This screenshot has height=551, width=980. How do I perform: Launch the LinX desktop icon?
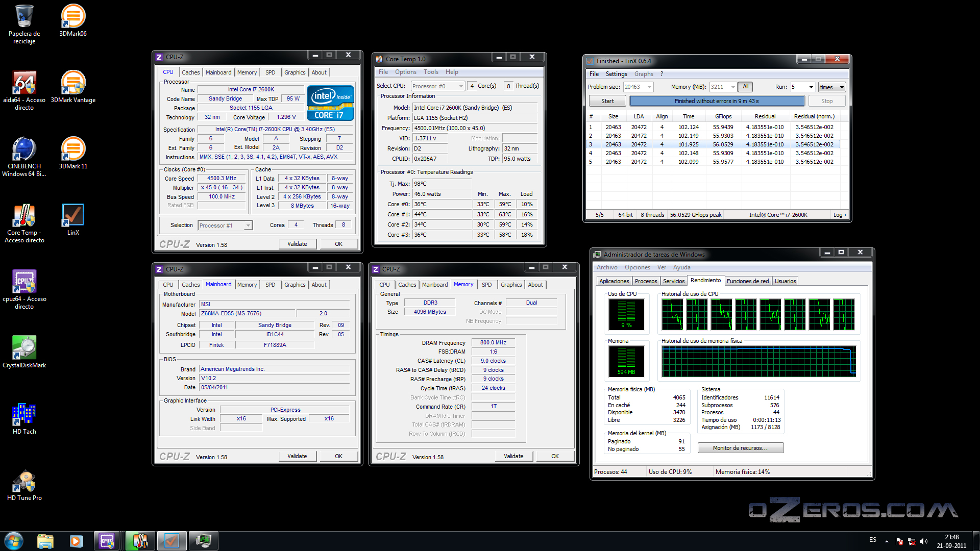(x=73, y=220)
